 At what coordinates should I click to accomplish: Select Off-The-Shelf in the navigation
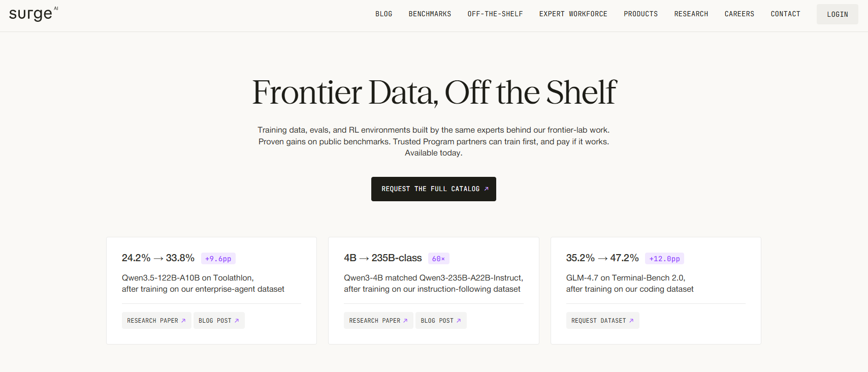(495, 14)
